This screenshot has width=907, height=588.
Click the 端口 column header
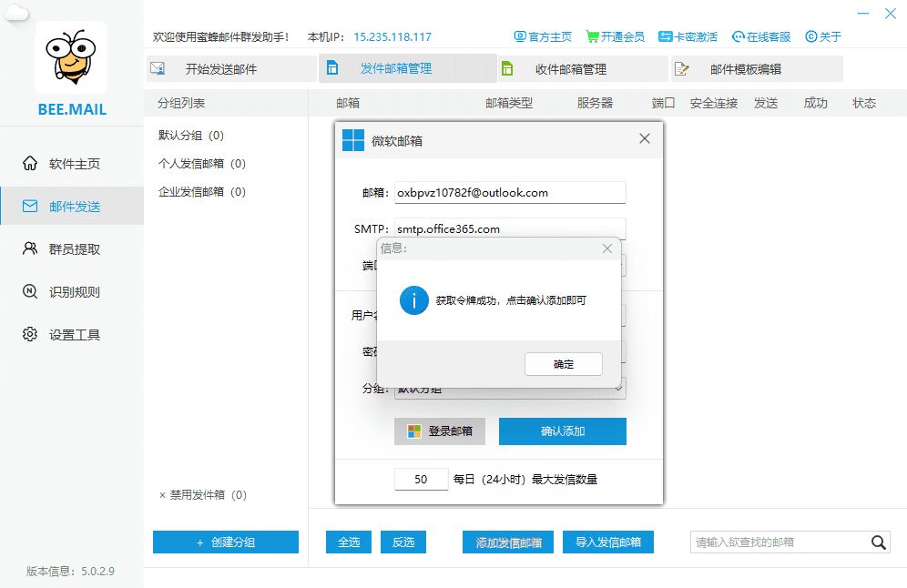coord(663,103)
